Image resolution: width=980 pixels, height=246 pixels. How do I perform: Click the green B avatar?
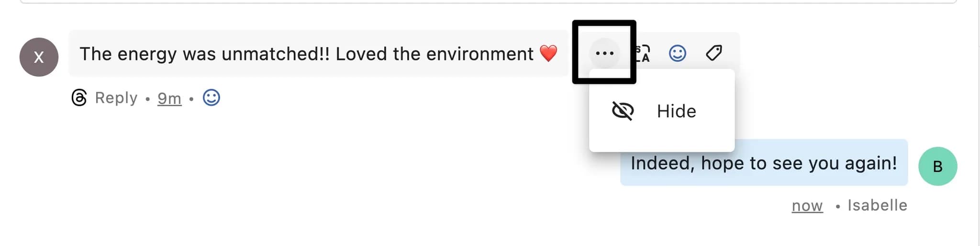(x=937, y=166)
